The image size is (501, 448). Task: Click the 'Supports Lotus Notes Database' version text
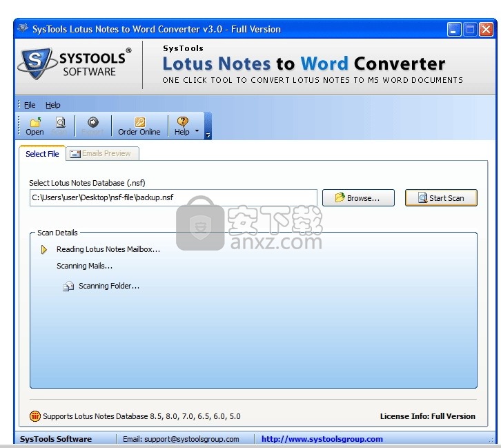click(141, 416)
